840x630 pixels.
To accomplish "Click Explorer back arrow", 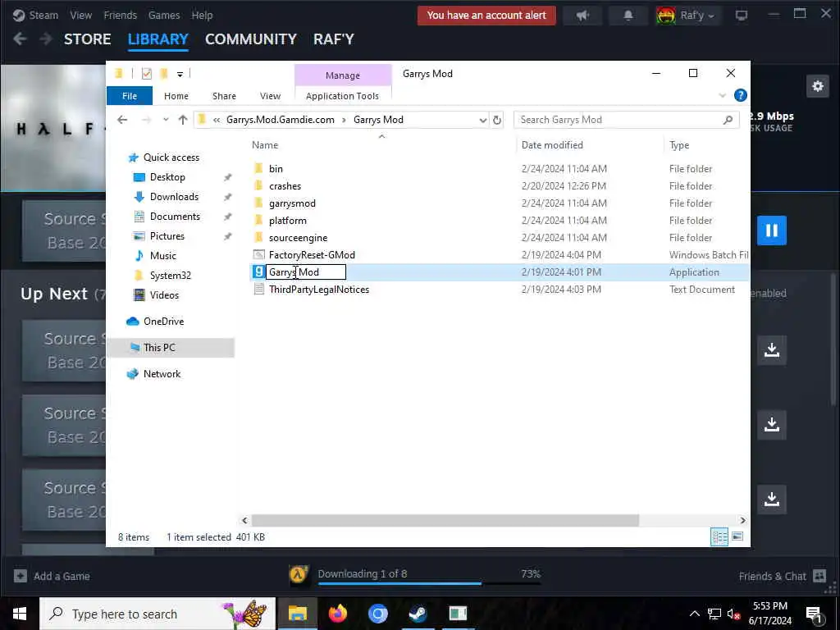I will [x=122, y=120].
